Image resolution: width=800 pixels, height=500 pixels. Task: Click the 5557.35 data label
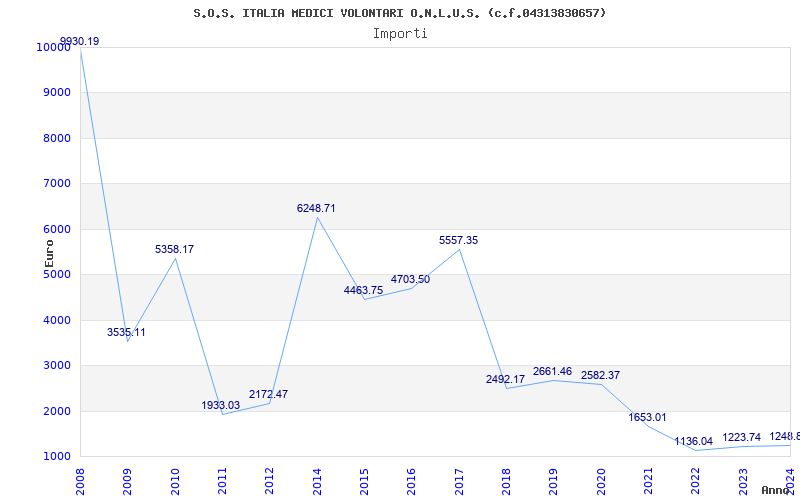coord(459,240)
